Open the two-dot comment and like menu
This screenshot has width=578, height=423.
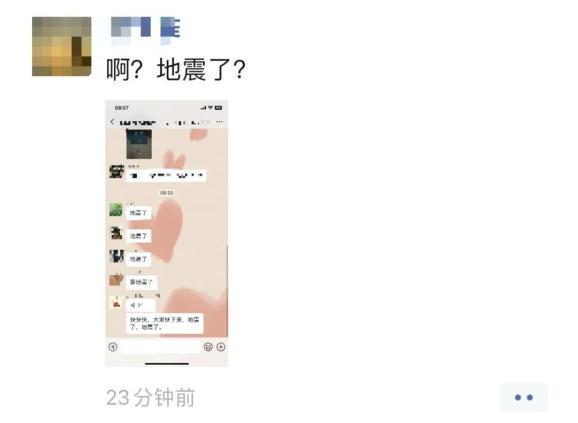point(524,397)
